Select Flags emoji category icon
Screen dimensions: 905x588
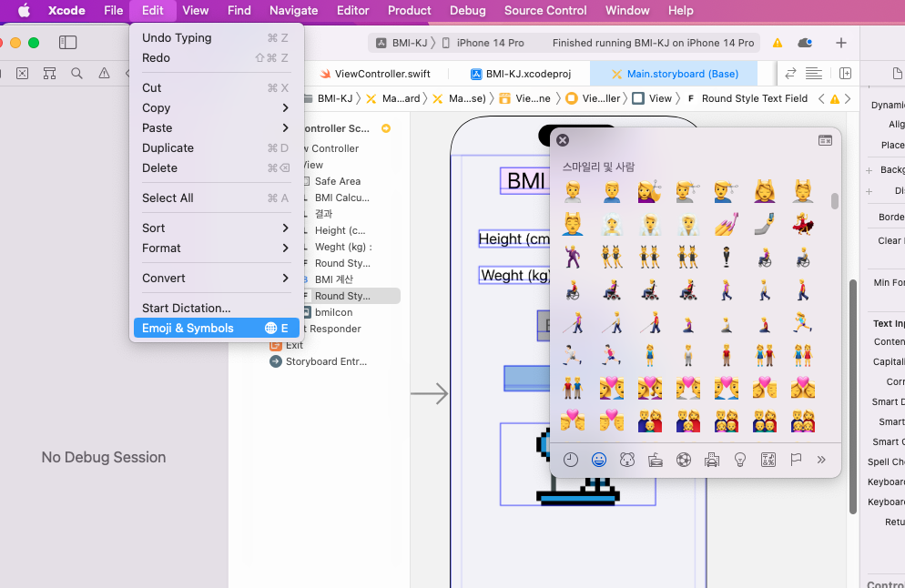(x=796, y=460)
